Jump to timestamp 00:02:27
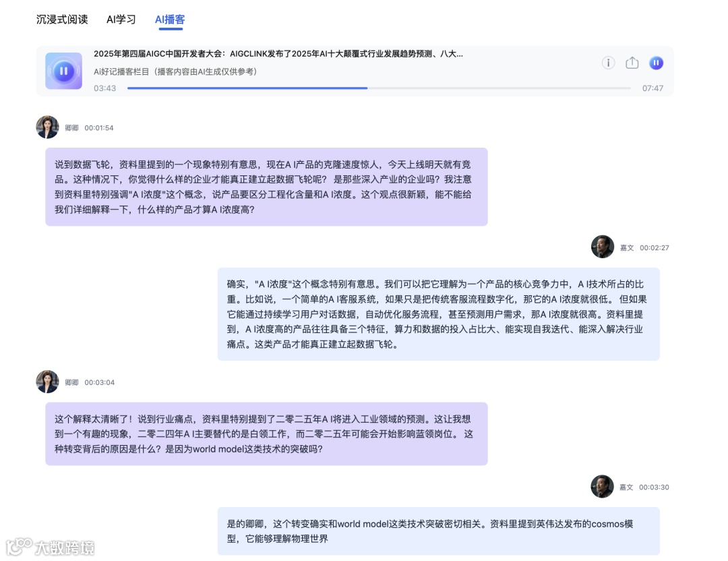This screenshot has height=561, width=728. pyautogui.click(x=654, y=247)
